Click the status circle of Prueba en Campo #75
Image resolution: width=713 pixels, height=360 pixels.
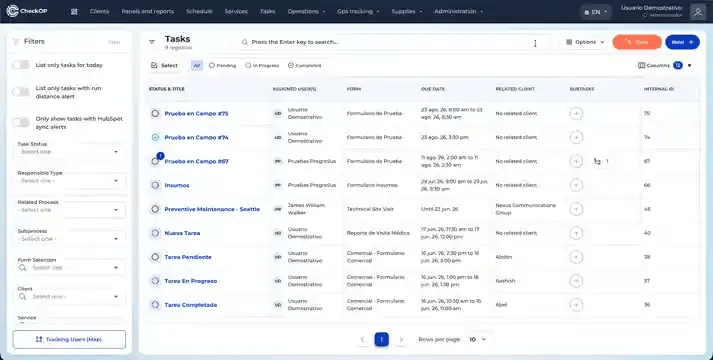[x=155, y=113]
